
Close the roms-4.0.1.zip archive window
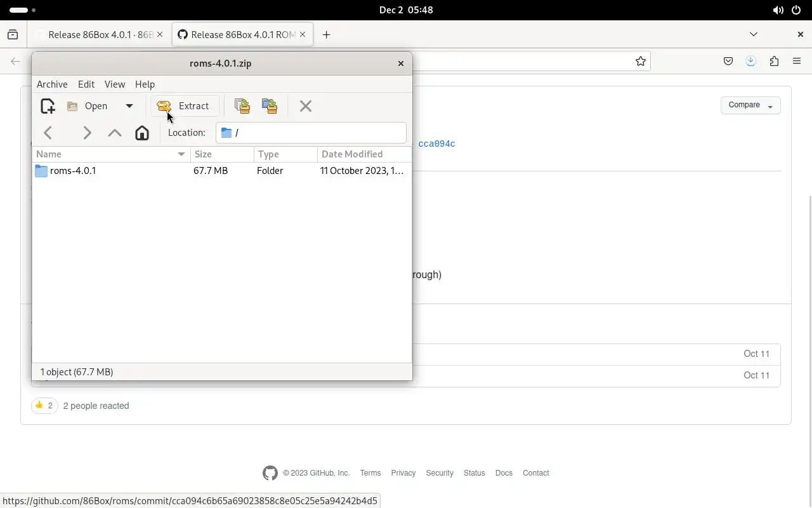(x=401, y=63)
